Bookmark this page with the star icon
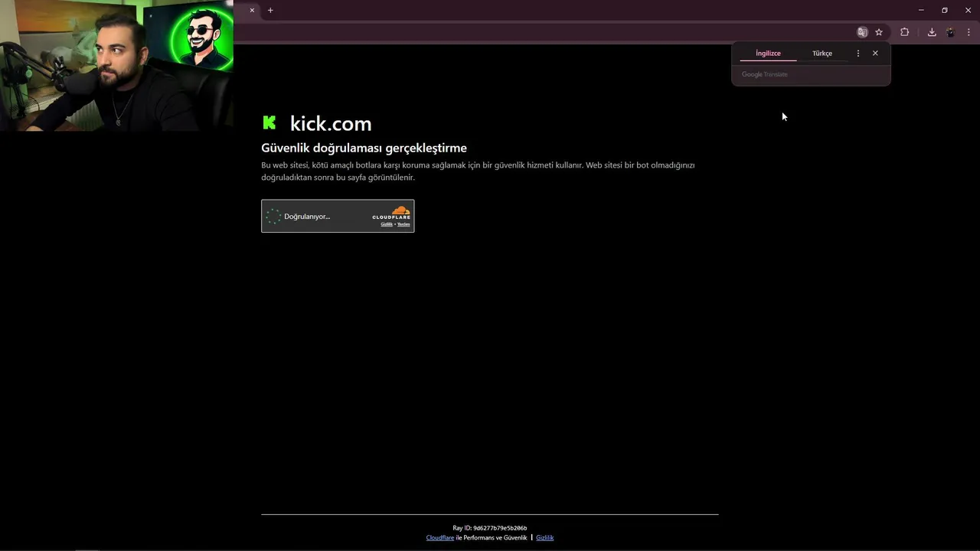The width and height of the screenshot is (980, 551). click(x=879, y=32)
